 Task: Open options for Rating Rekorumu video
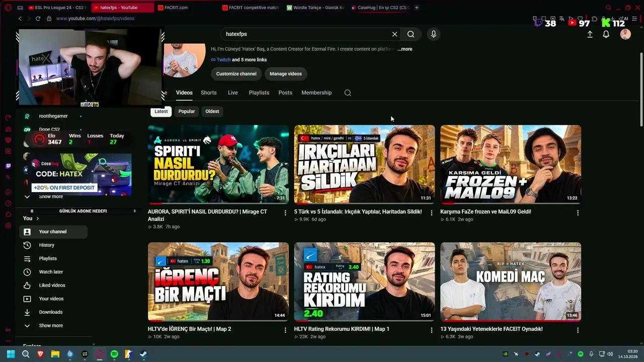click(431, 330)
